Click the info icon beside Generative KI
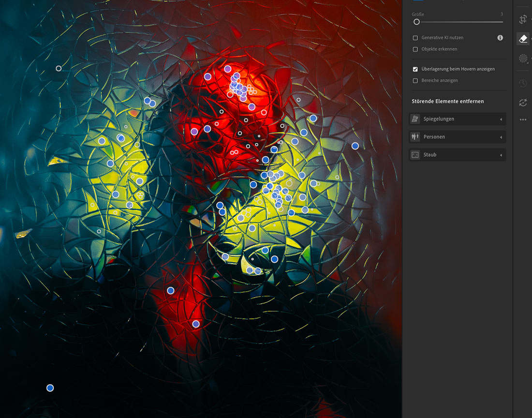 tap(500, 38)
